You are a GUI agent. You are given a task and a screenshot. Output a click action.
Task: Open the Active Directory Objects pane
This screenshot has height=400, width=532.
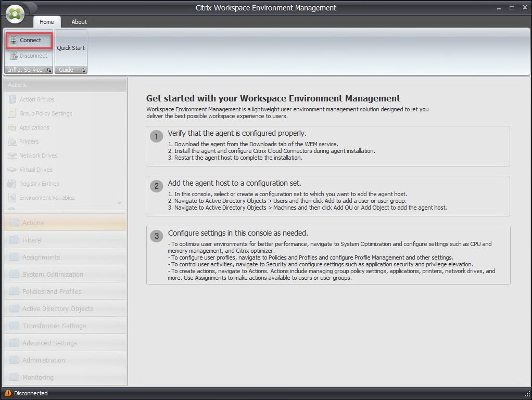pyautogui.click(x=57, y=308)
